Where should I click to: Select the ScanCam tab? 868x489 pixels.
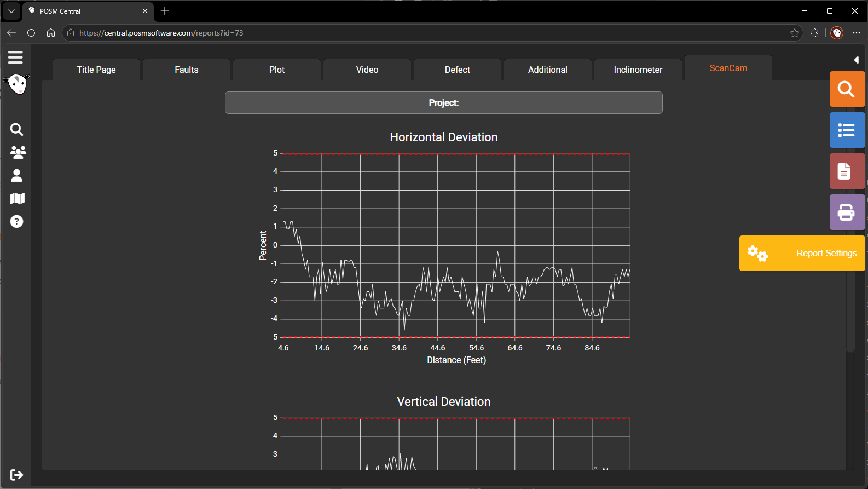(728, 68)
